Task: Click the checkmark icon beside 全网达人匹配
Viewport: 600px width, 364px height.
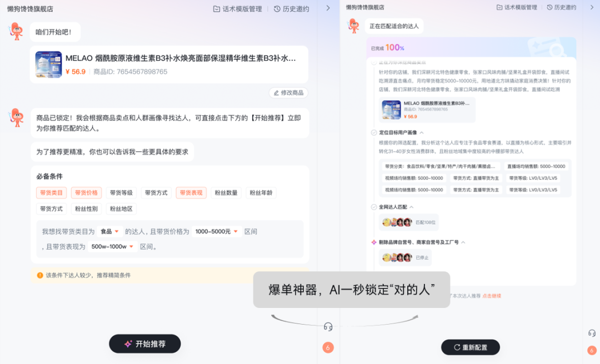Action: [374, 207]
